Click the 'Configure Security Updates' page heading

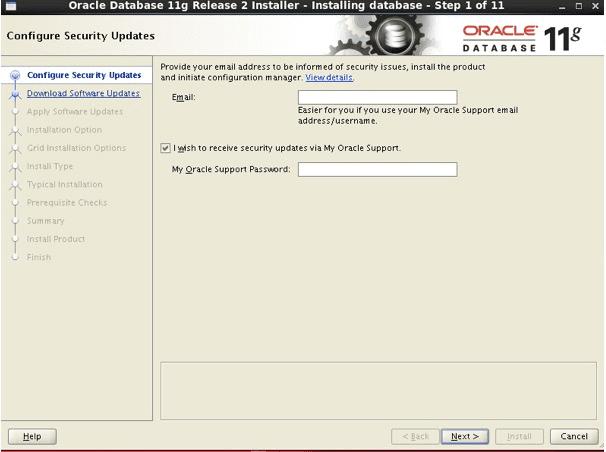80,36
